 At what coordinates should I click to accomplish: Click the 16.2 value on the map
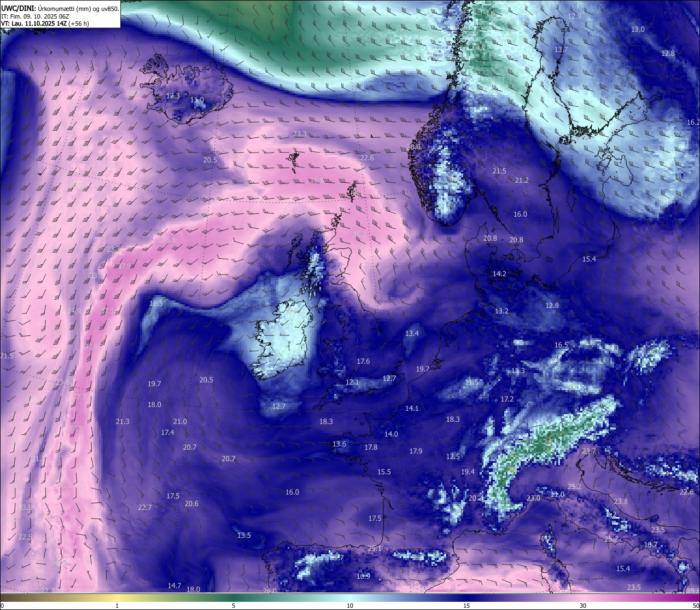(693, 122)
